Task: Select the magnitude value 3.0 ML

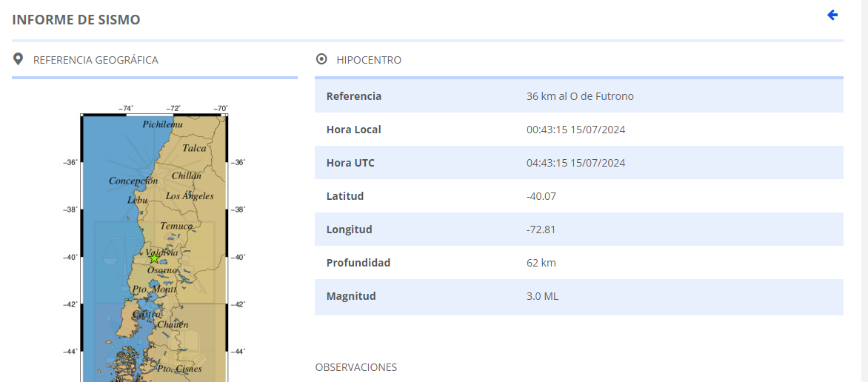Action: click(542, 295)
